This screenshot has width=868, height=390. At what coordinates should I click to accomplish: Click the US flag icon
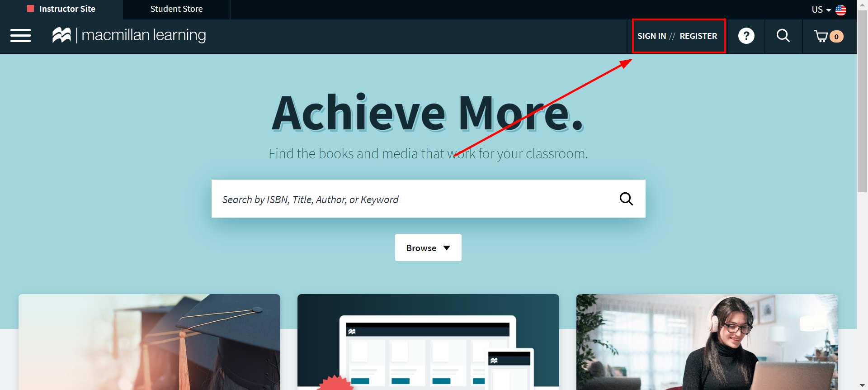click(841, 10)
